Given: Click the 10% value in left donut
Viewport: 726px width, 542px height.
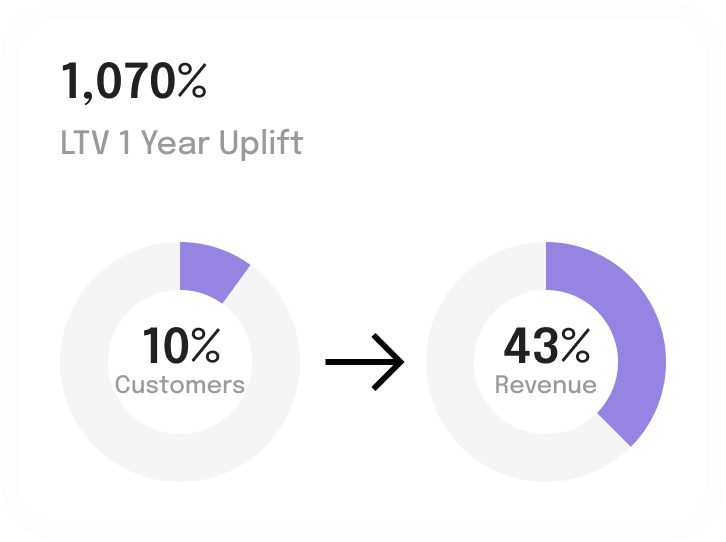Looking at the screenshot, I should tap(180, 346).
